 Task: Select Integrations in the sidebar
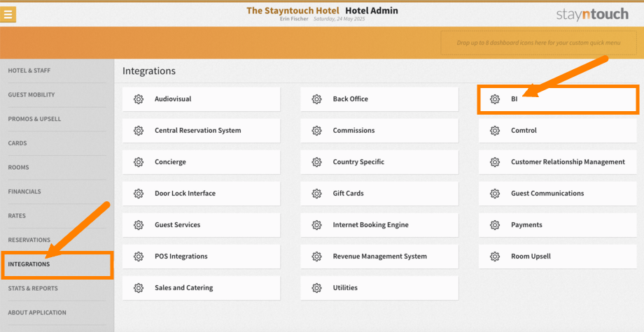(x=29, y=264)
